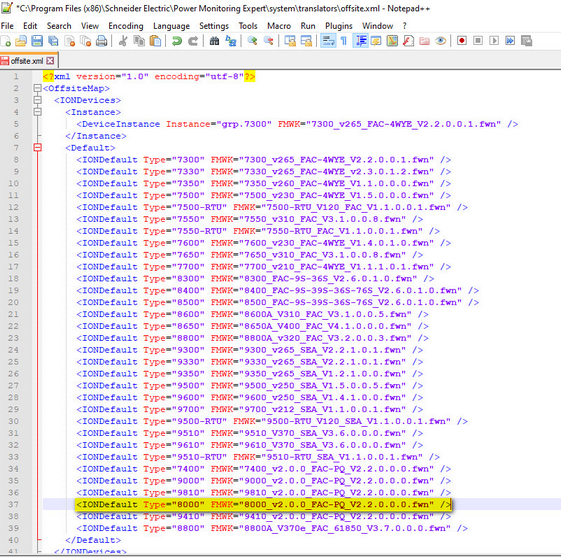Close the offsite.xml tab with its X

(x=50, y=61)
